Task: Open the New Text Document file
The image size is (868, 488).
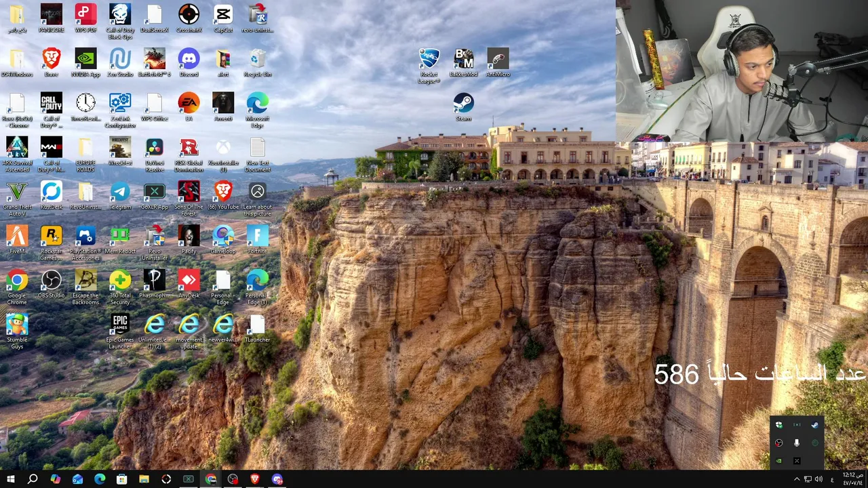Action: [258, 154]
